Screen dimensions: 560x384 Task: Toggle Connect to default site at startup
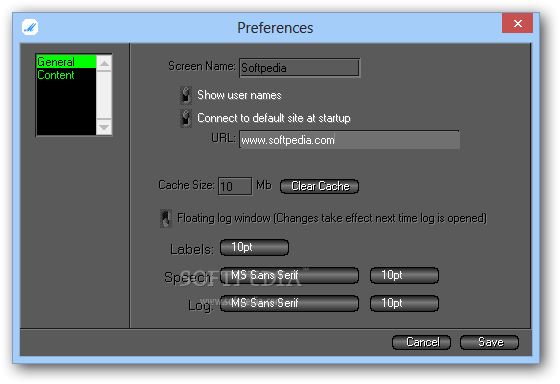(186, 118)
